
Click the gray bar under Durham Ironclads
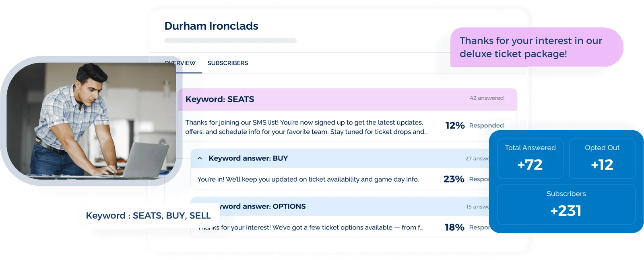[230, 41]
